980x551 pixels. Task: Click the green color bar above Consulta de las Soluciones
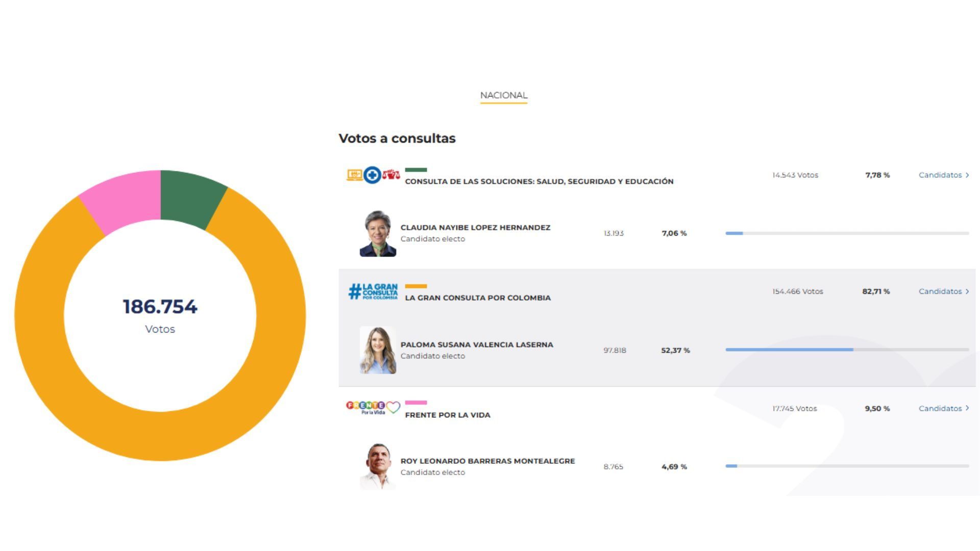416,170
